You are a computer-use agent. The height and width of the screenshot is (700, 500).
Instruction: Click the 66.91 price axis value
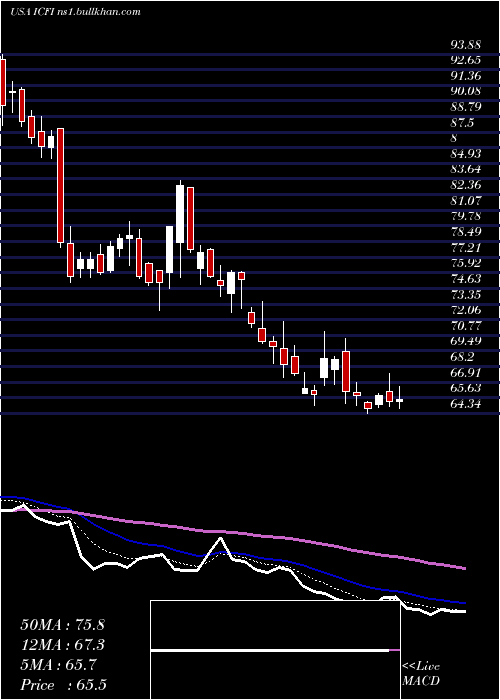click(465, 372)
